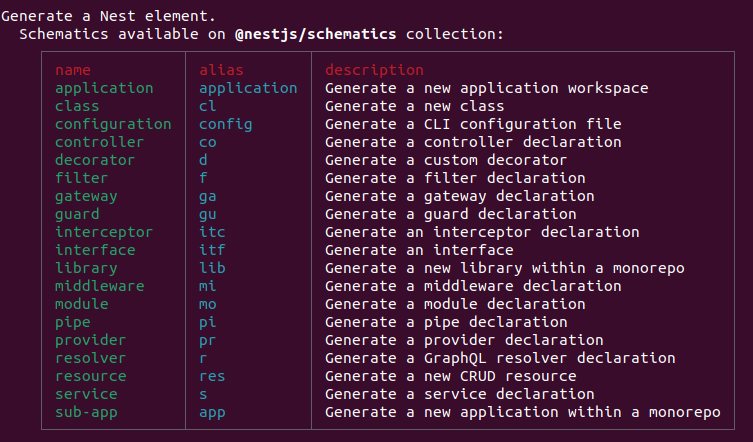The width and height of the screenshot is (753, 442).
Task: Click 'Generate a new application workspace' description
Action: tap(486, 88)
